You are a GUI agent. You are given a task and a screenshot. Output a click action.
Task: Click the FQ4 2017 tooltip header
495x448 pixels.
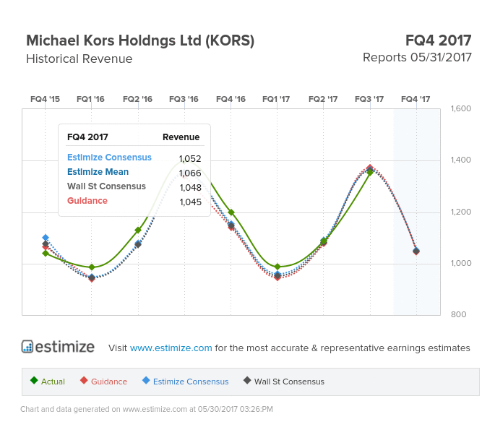tap(87, 137)
